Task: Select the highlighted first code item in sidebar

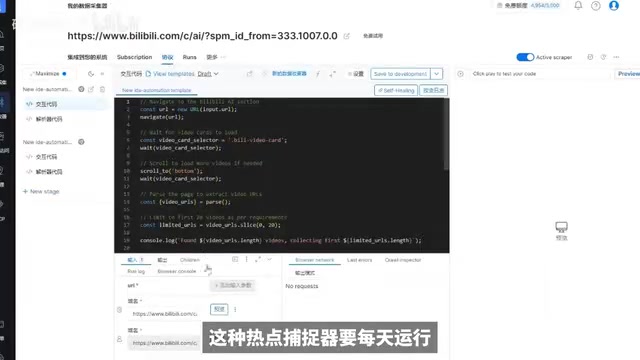Action: pos(65,104)
